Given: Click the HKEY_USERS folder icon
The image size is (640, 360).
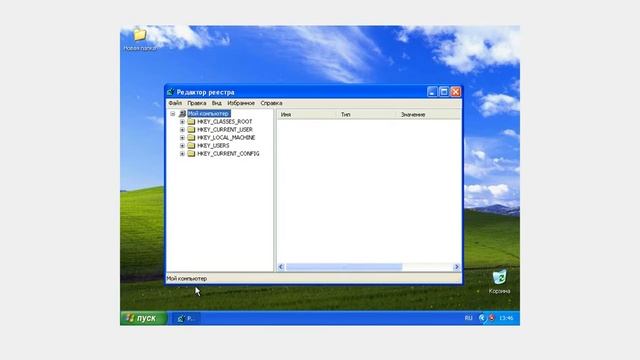Looking at the screenshot, I should 191,145.
